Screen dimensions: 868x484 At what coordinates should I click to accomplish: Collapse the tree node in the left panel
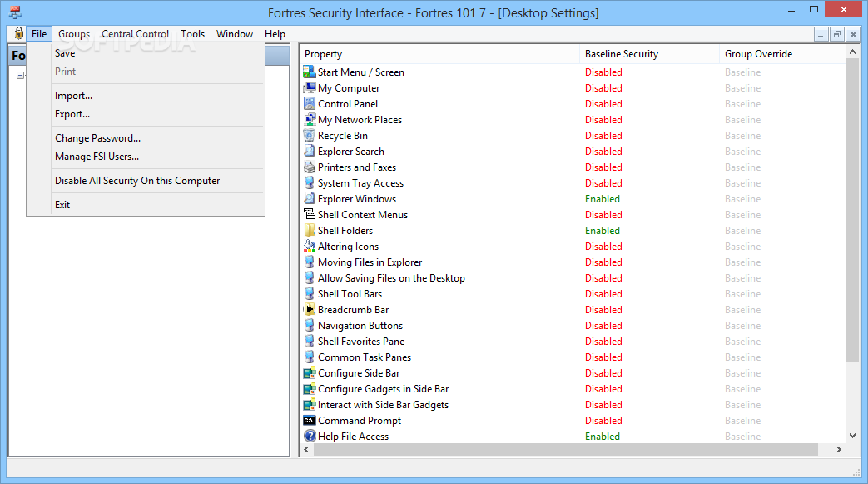pyautogui.click(x=21, y=76)
